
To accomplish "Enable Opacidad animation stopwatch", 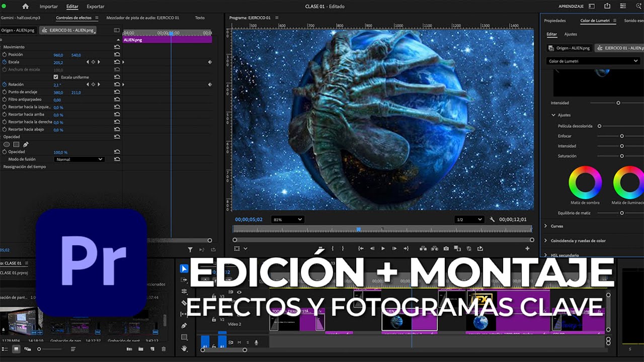I will (x=5, y=152).
